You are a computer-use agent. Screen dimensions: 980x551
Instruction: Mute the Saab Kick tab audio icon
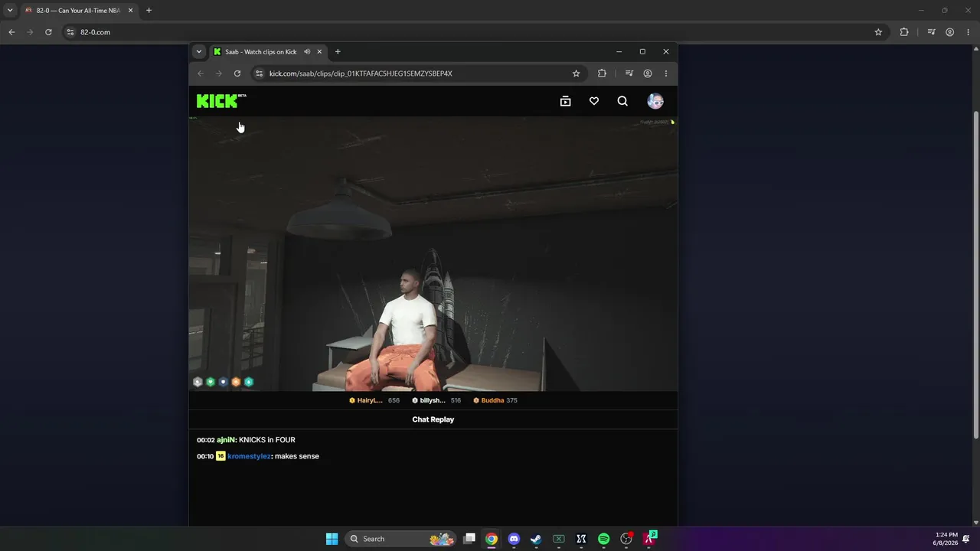tap(307, 52)
